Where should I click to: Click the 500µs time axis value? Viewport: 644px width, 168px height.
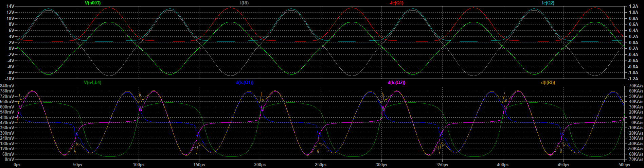coord(624,165)
